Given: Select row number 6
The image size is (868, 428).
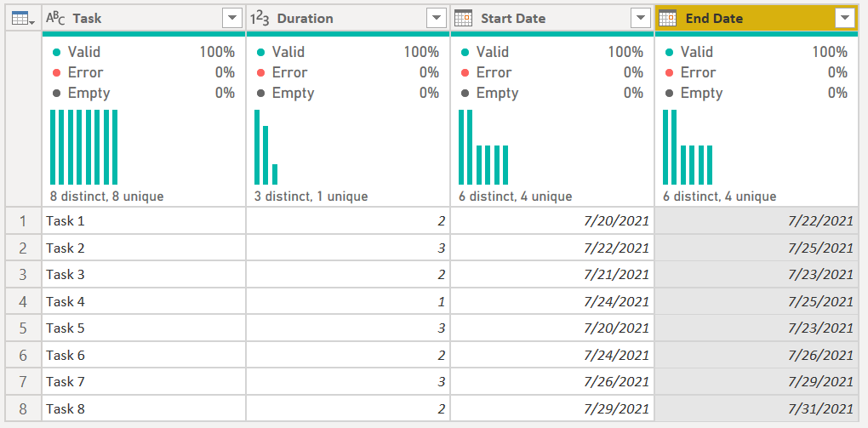Looking at the screenshot, I should coord(23,355).
